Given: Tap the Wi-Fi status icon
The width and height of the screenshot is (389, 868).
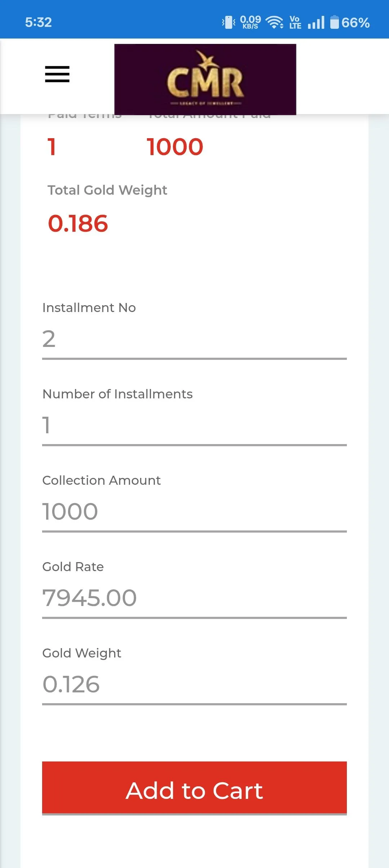Looking at the screenshot, I should point(274,22).
